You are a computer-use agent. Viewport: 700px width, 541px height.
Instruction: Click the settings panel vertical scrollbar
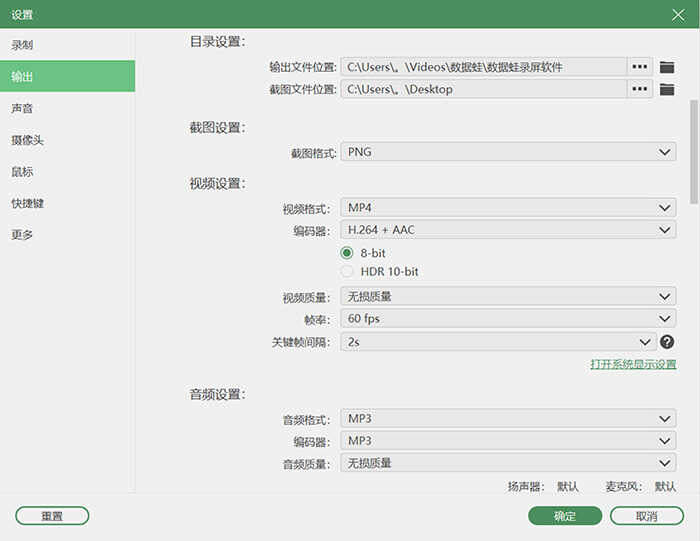[x=694, y=151]
